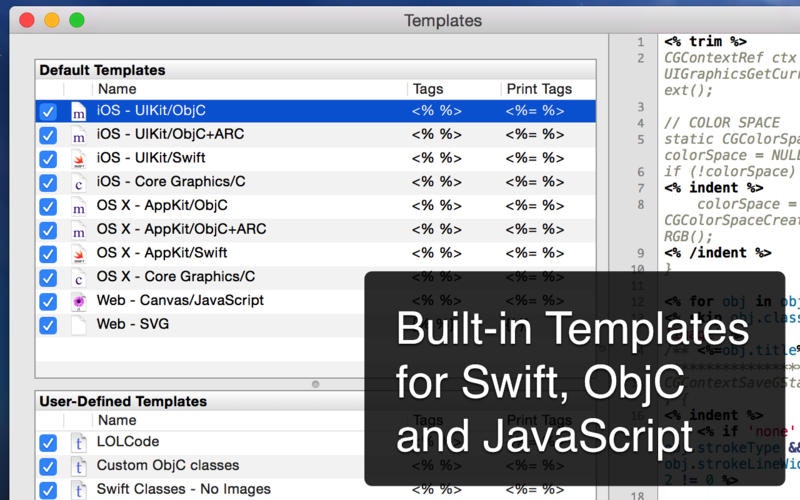
Task: Uncheck the iOS - UIKit/ObjC template checkbox
Action: point(48,111)
